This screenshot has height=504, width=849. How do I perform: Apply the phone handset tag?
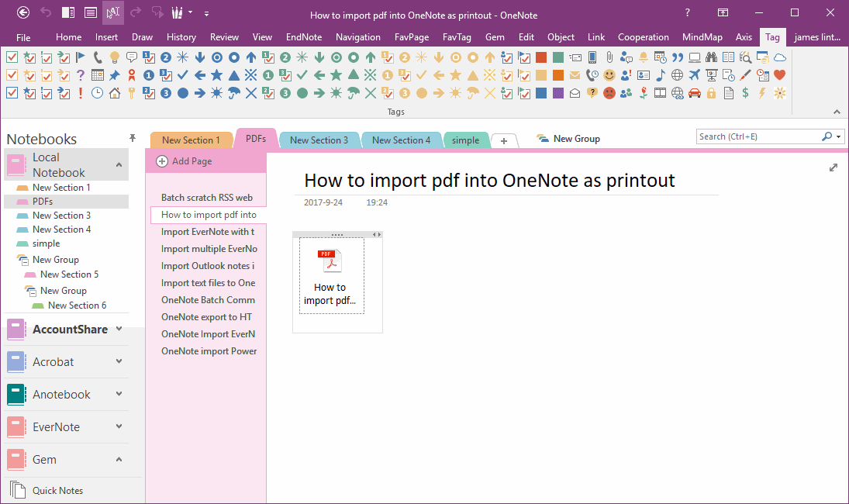tap(98, 57)
